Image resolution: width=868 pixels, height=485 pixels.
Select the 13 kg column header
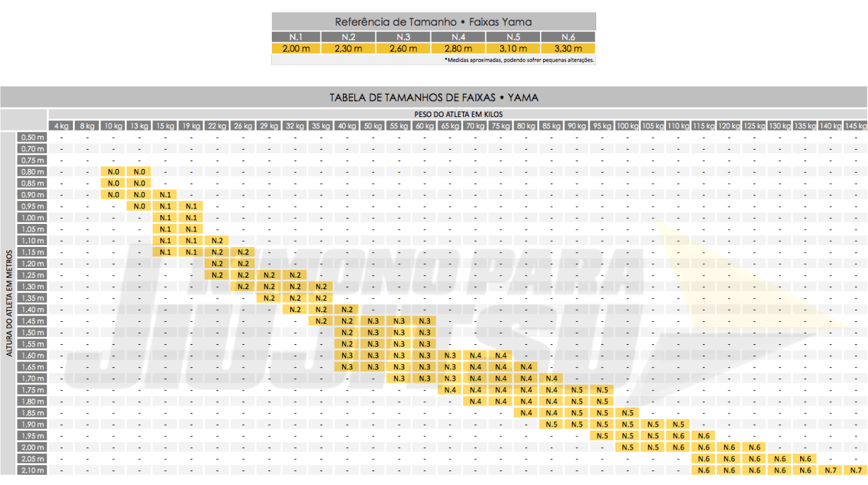point(138,125)
